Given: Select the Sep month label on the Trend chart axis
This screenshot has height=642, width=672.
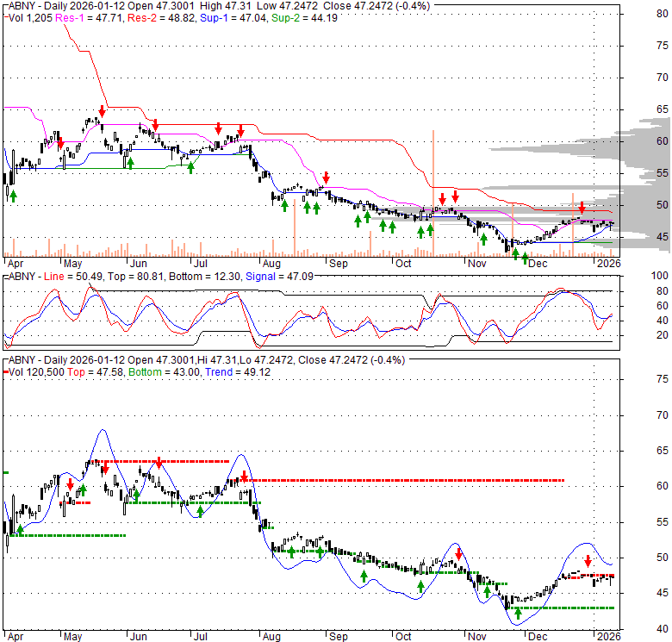Looking at the screenshot, I should coord(338,637).
